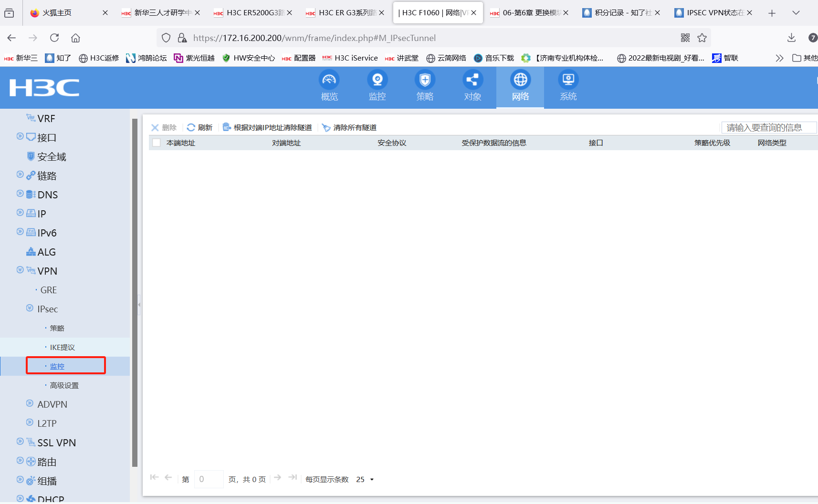Viewport: 818px width, 504px height.
Task: Switch to the H3C ER5200G3 browser tab
Action: tap(253, 13)
